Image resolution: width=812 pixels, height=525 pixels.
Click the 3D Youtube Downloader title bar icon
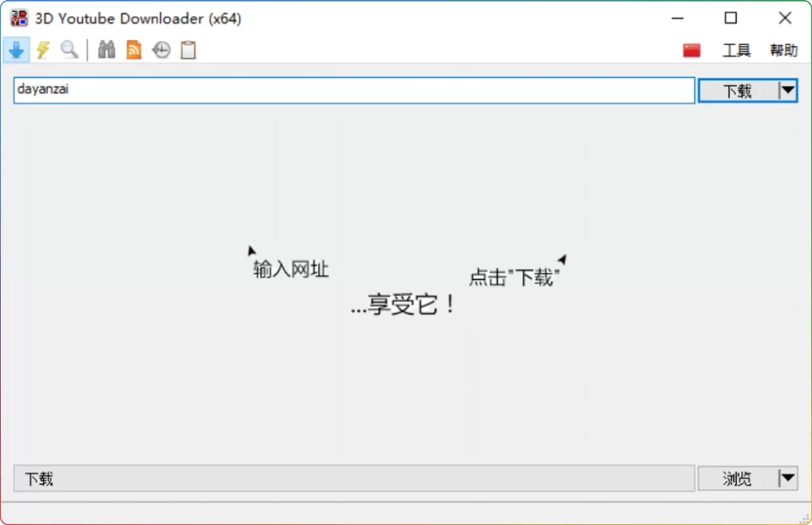tap(17, 17)
